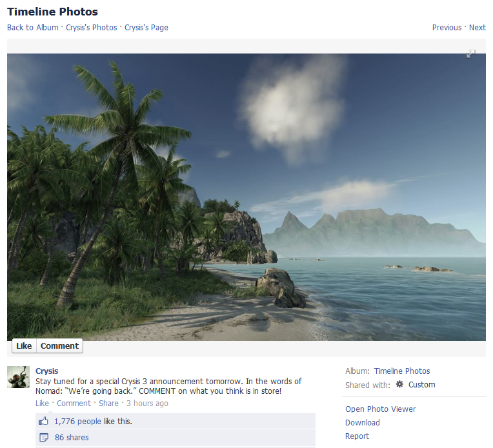The width and height of the screenshot is (493, 448).
Task: Go to the Next photo
Action: point(478,28)
